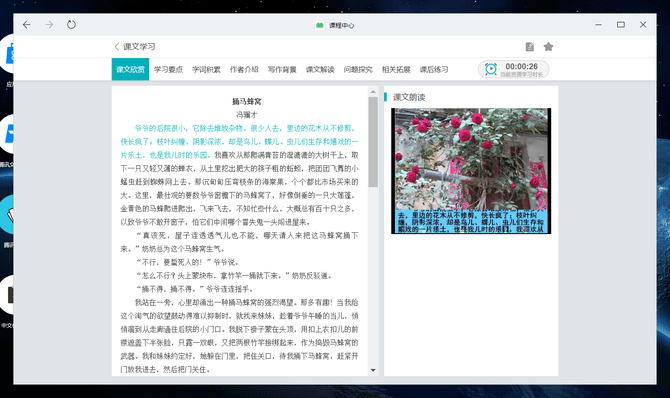Open the notes document icon

[x=529, y=47]
